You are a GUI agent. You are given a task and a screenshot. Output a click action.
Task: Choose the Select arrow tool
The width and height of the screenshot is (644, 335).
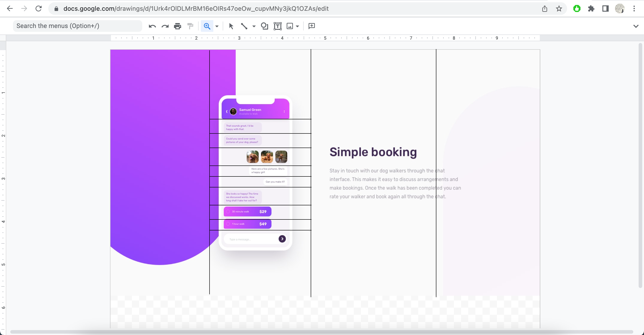click(x=231, y=26)
